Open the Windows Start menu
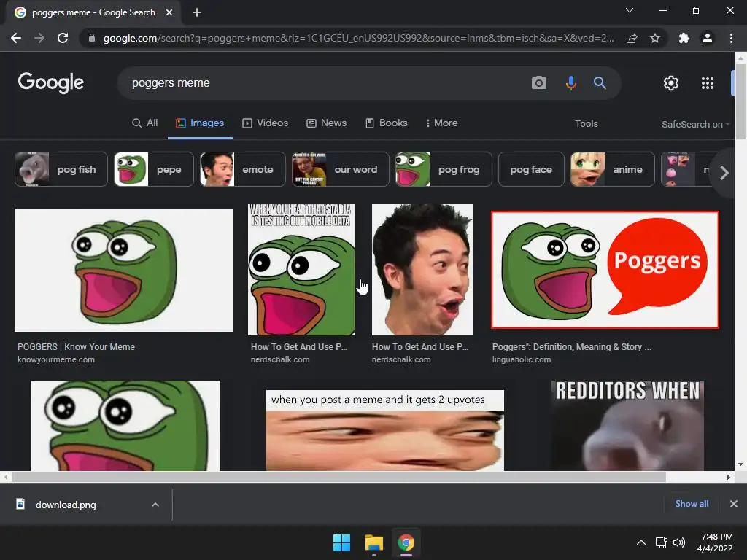The width and height of the screenshot is (747, 560). tap(341, 542)
